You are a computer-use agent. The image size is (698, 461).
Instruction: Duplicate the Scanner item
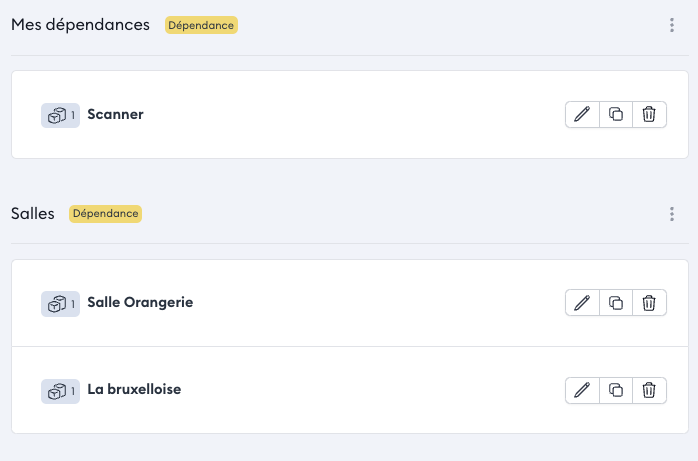pyautogui.click(x=616, y=114)
